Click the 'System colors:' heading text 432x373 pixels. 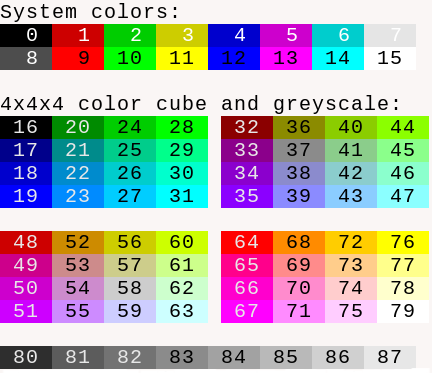pyautogui.click(x=90, y=12)
